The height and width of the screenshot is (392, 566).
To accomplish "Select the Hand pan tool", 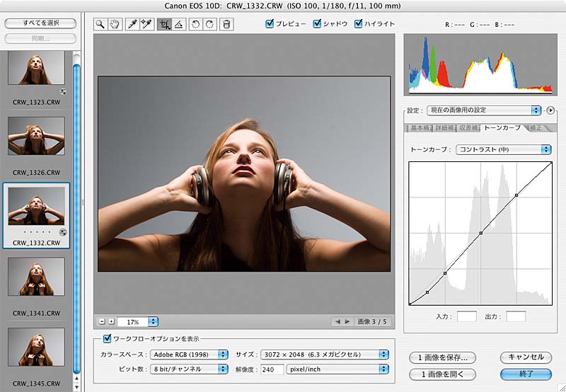I will tap(115, 24).
